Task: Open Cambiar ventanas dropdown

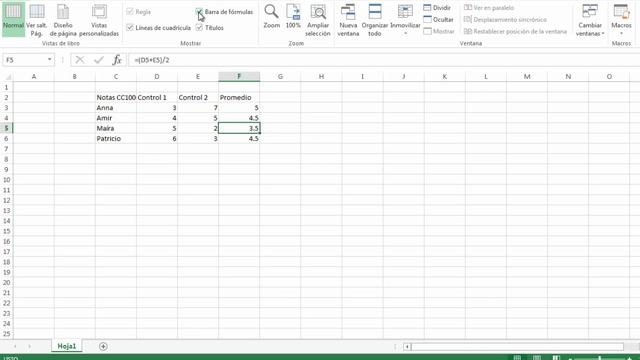Action: tap(590, 20)
